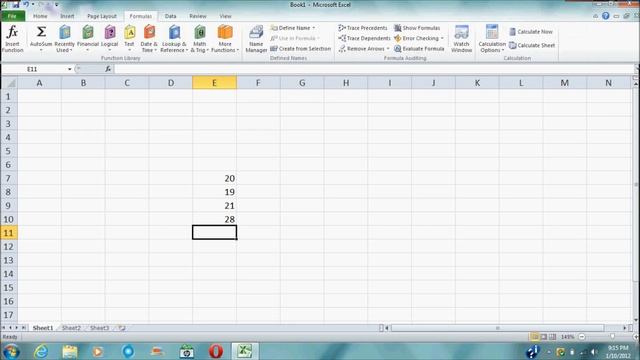Click Trace Precedents

pos(363,28)
